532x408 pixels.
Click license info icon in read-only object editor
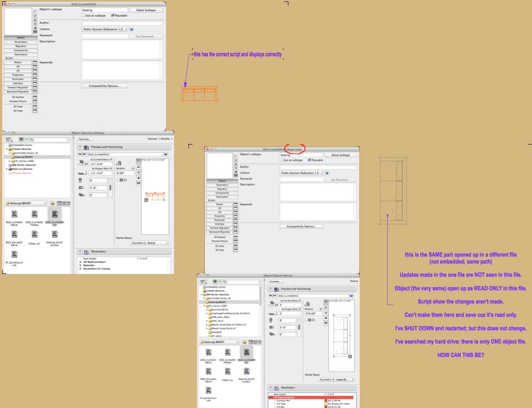coord(327,173)
